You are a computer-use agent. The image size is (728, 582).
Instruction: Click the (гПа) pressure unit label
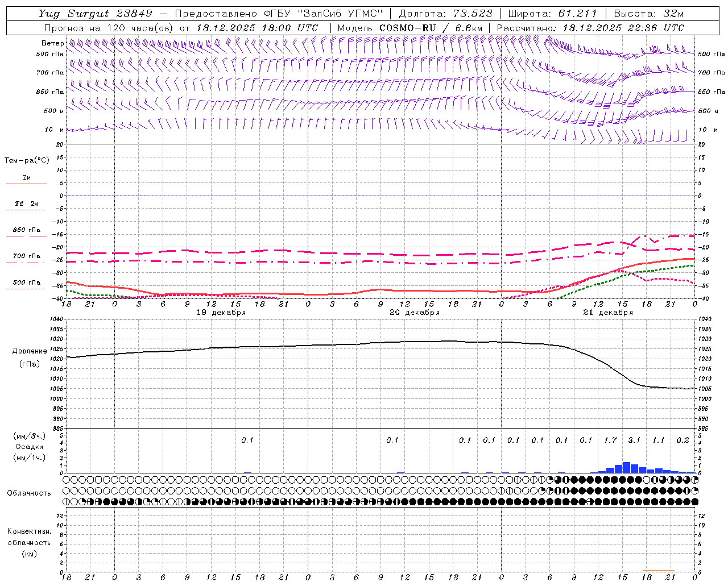30,364
